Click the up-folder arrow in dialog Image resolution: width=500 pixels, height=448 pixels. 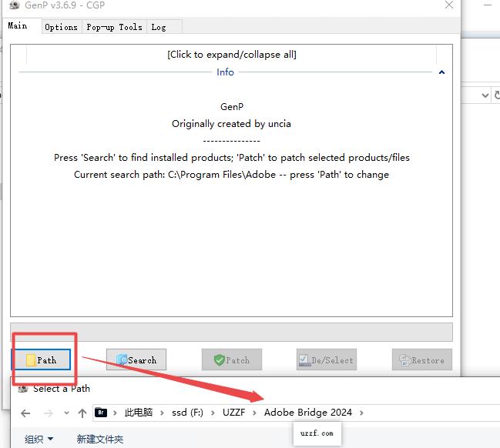pyautogui.click(x=82, y=413)
